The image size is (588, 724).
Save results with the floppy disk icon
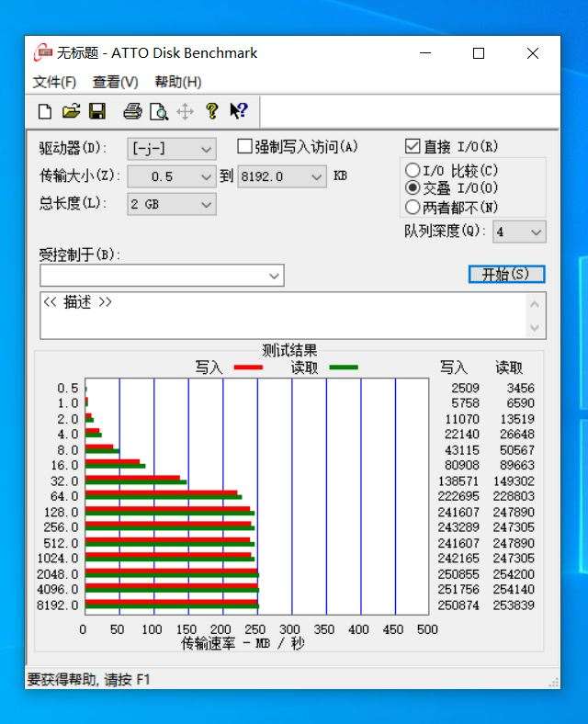97,112
